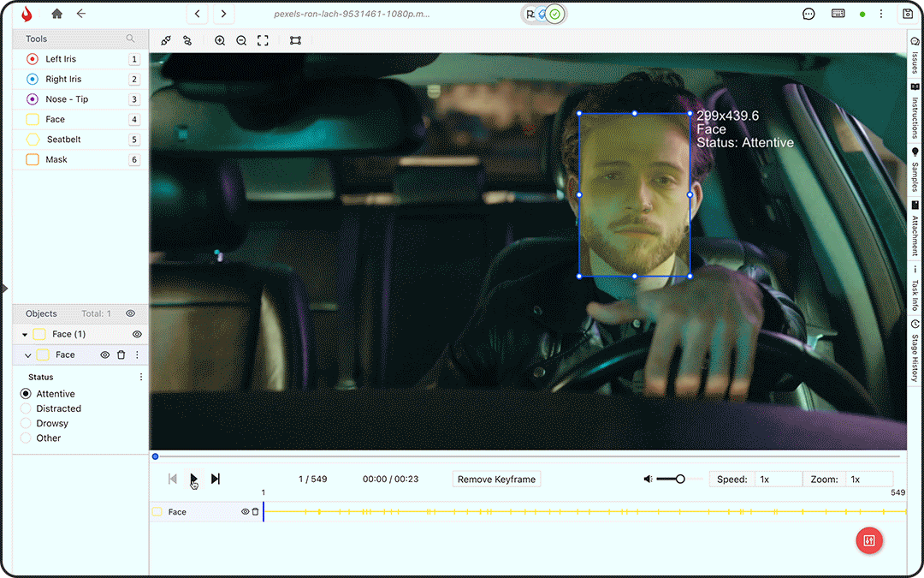Viewport: 924px width, 578px height.
Task: Click the red floating settings button
Action: (869, 540)
